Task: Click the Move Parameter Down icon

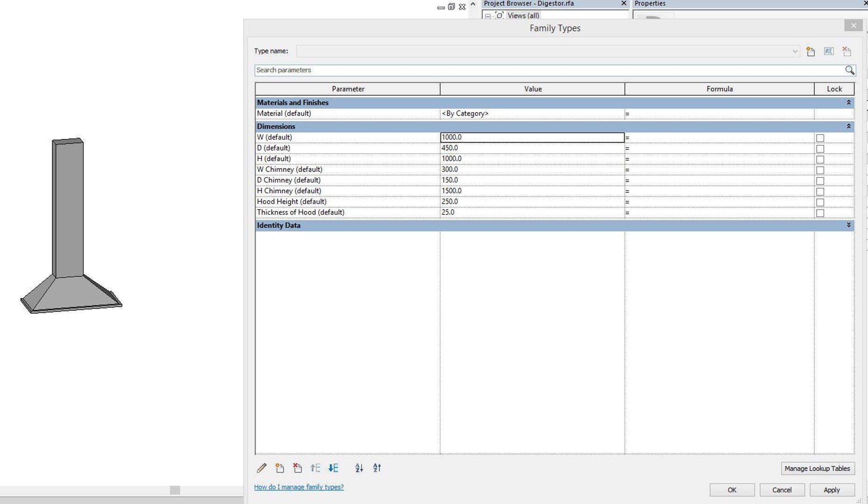Action: (x=333, y=468)
